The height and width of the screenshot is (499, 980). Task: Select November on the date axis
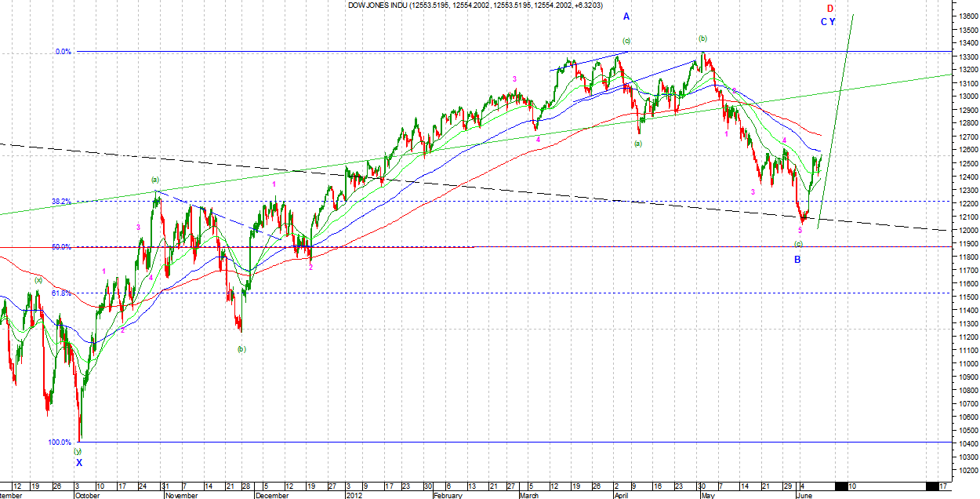click(x=180, y=496)
